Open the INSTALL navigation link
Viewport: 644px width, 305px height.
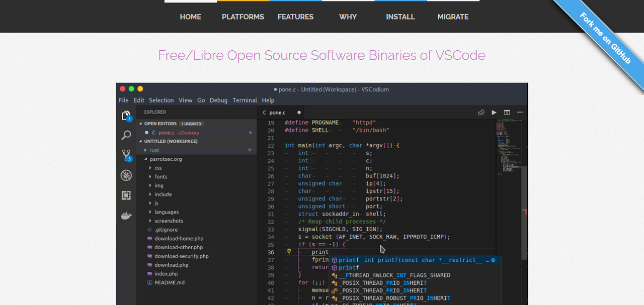coord(400,17)
